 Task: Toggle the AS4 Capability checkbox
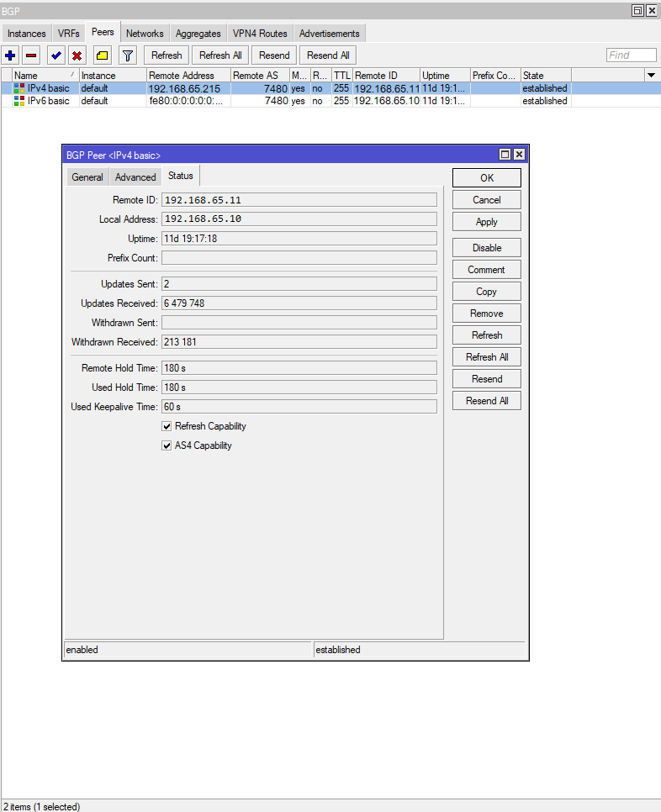167,446
